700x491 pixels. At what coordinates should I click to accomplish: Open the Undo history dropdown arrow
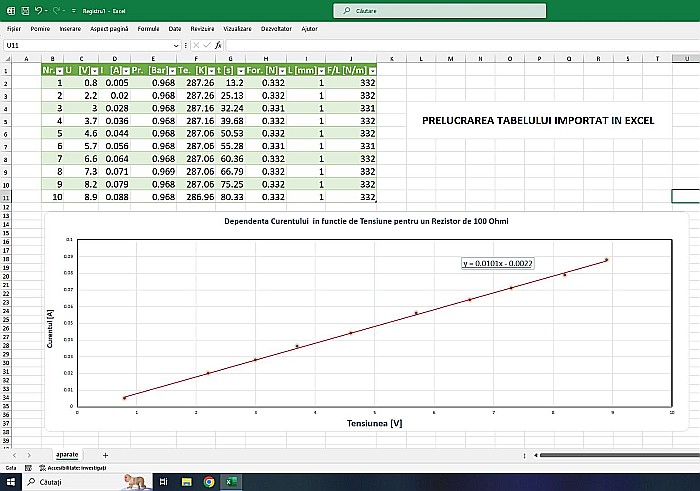click(x=46, y=11)
